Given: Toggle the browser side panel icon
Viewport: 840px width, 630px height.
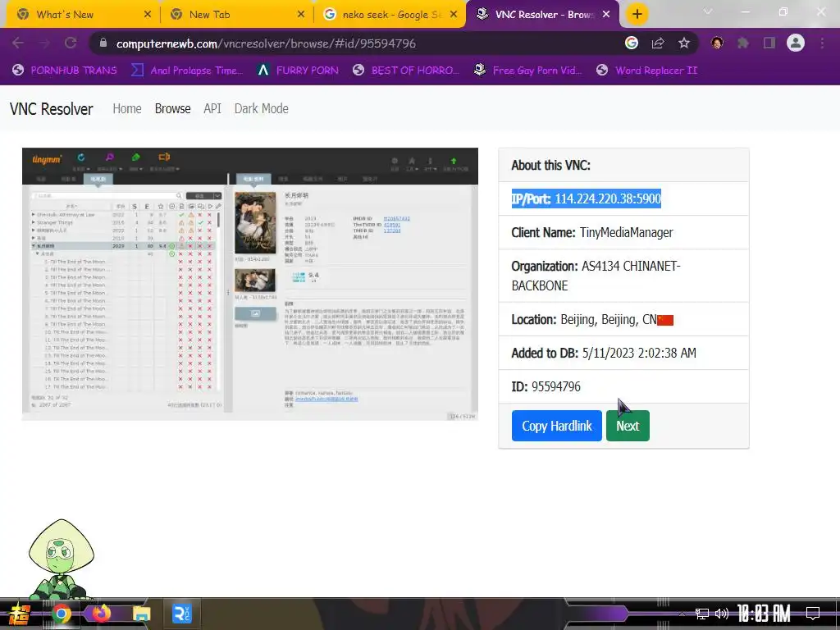Looking at the screenshot, I should pyautogui.click(x=769, y=43).
